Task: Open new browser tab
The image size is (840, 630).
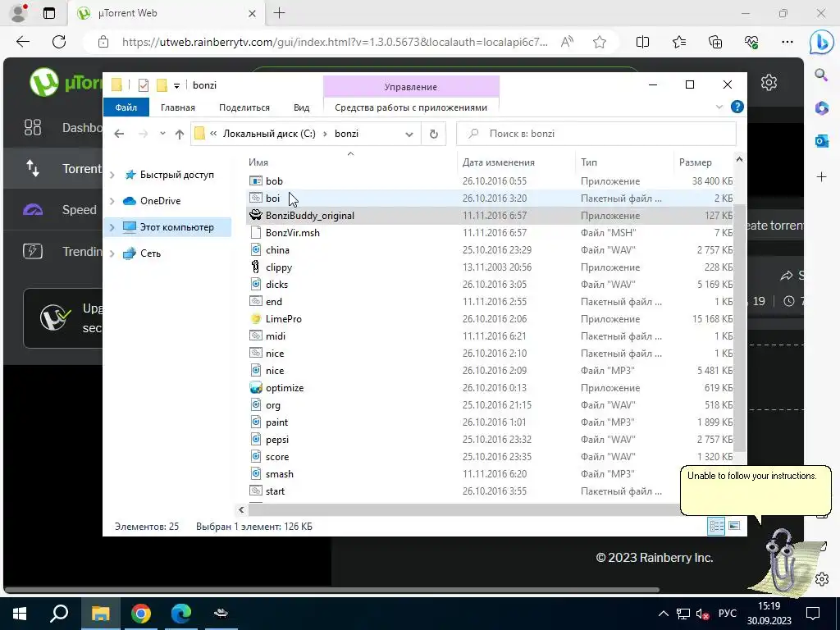Action: click(279, 13)
